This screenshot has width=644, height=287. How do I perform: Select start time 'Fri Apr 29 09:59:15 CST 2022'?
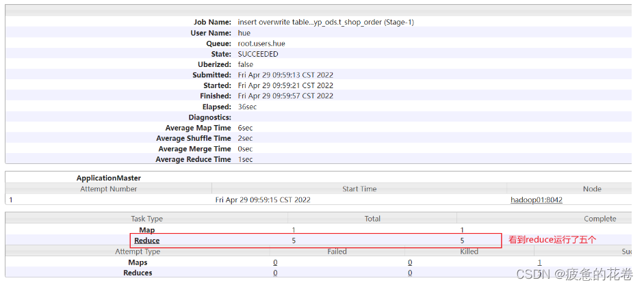pyautogui.click(x=263, y=200)
